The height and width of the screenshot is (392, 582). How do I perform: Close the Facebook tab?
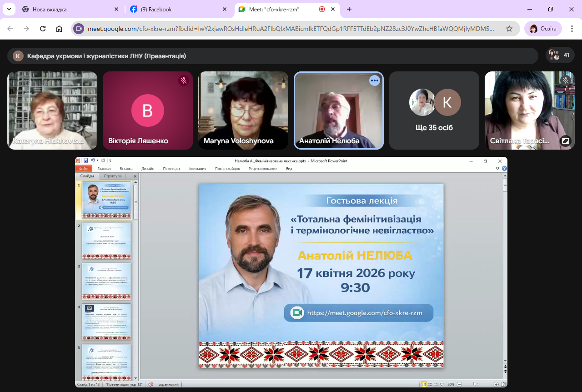click(225, 9)
